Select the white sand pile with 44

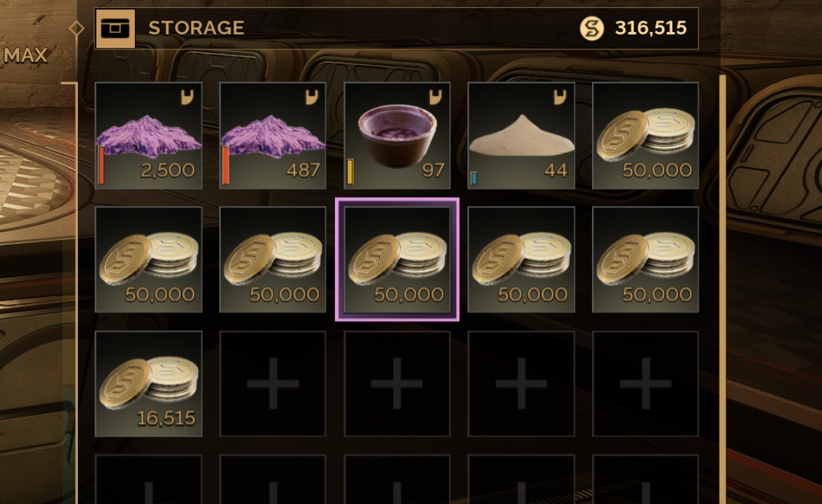click(521, 135)
